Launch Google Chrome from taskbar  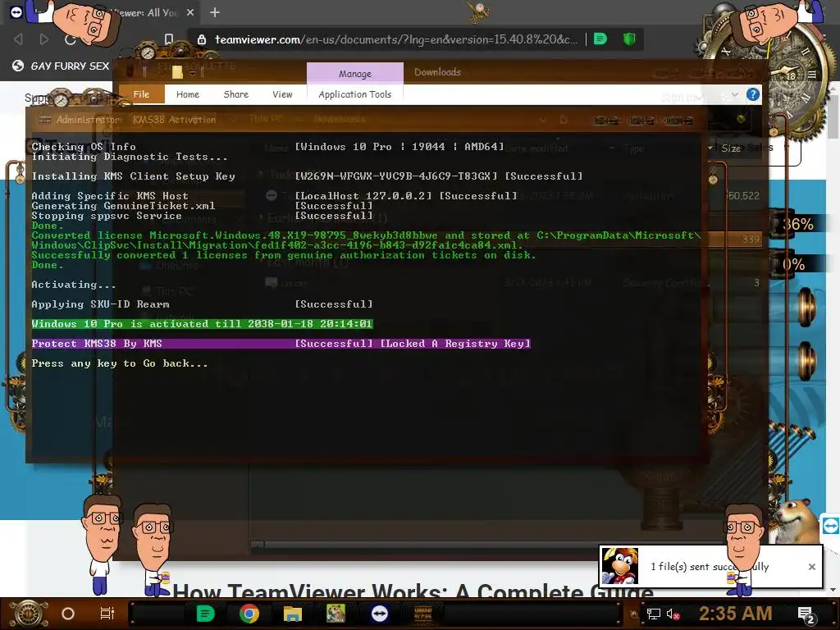coord(249,614)
